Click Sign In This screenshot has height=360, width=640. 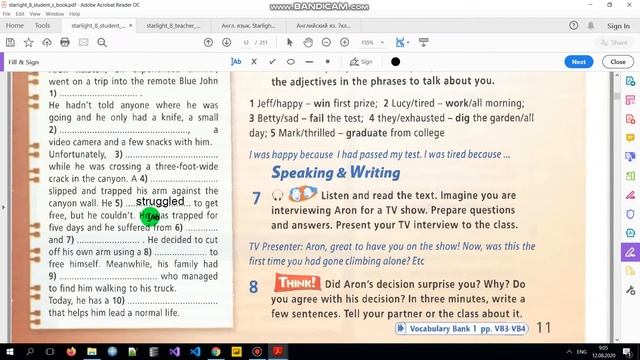point(618,26)
